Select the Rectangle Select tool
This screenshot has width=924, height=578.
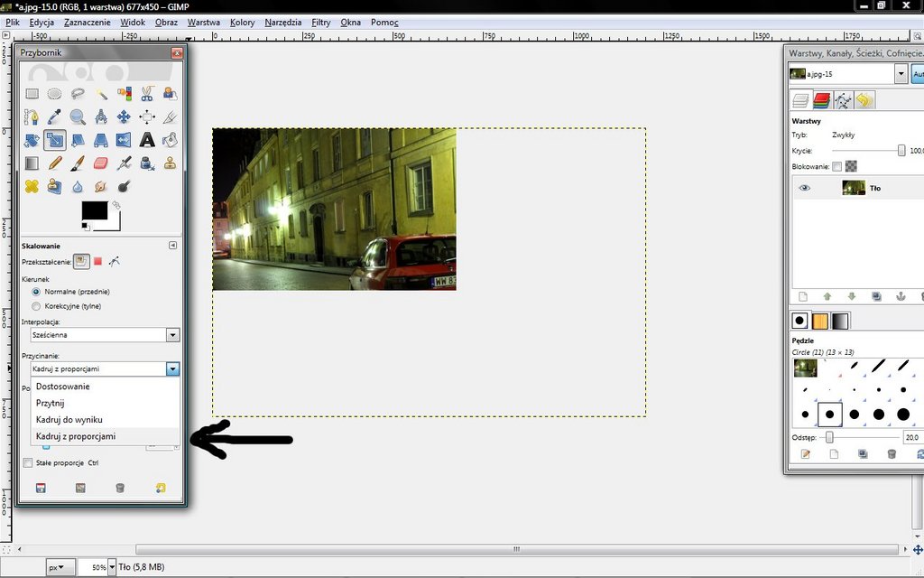[32, 94]
